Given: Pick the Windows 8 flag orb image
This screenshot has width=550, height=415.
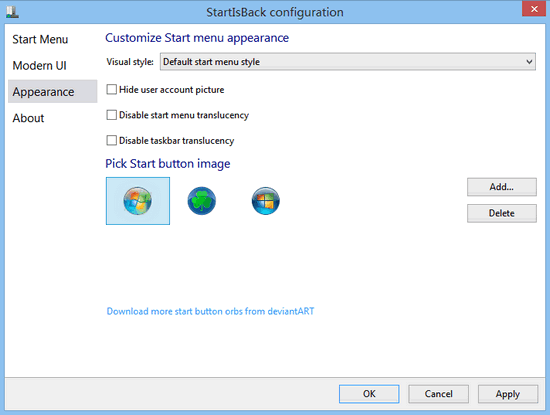Looking at the screenshot, I should pos(266,201).
